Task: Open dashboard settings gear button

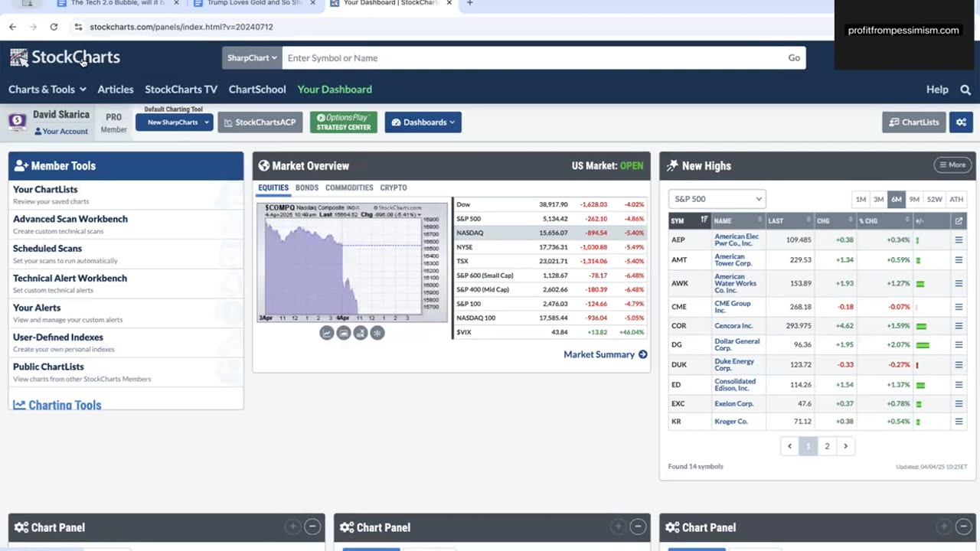Action: 961,122
